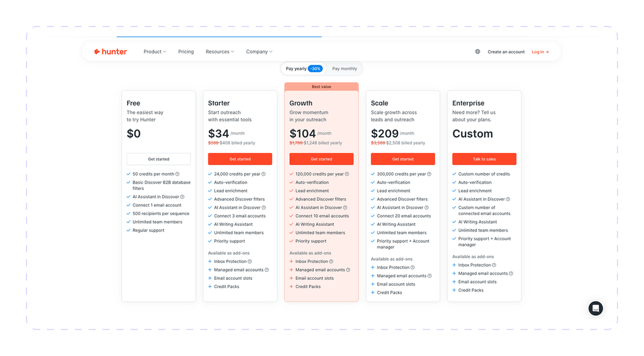Get started with the Growth plan
644x356 pixels.
point(321,159)
